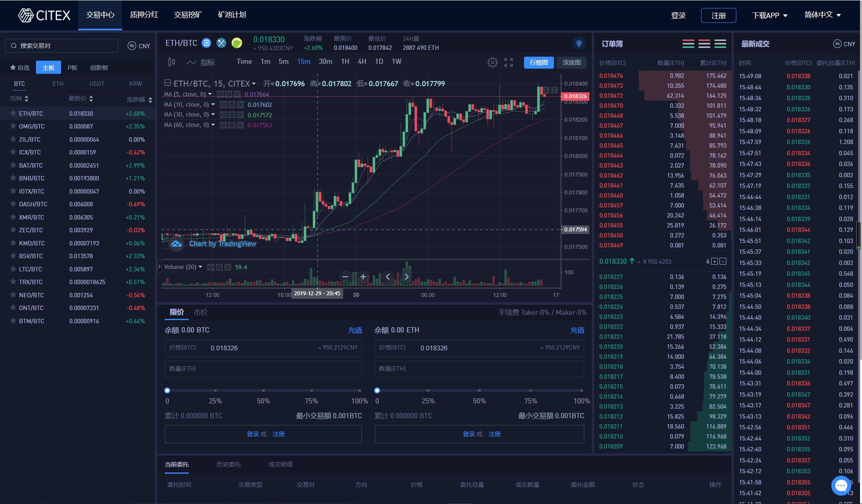
Task: Hide Volume indicator via eye icon
Action: click(211, 267)
